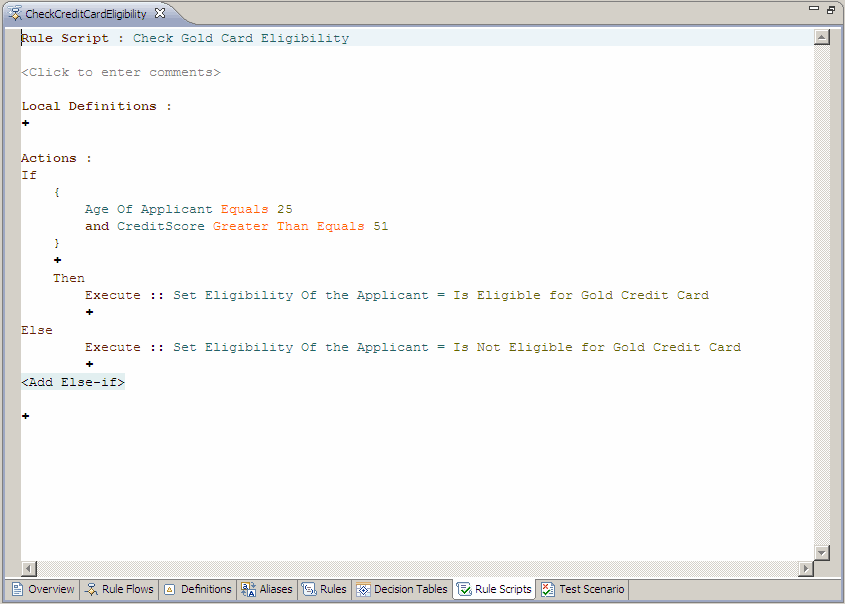This screenshot has height=604, width=845.
Task: Switch to the Overview tab
Action: pyautogui.click(x=43, y=589)
